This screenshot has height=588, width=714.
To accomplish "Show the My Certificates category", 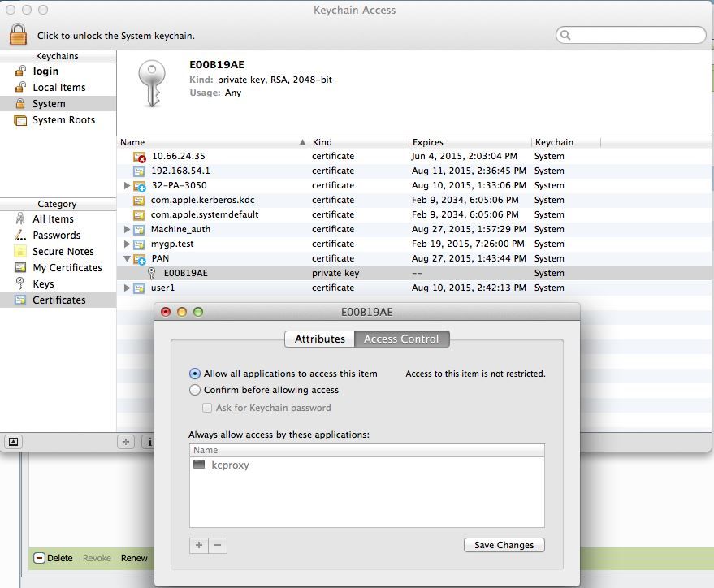I will tap(67, 267).
